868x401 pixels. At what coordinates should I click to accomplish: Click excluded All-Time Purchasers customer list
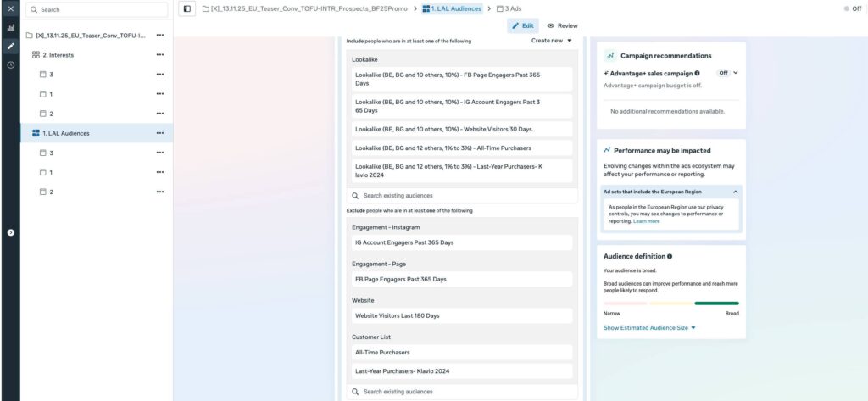click(x=462, y=353)
